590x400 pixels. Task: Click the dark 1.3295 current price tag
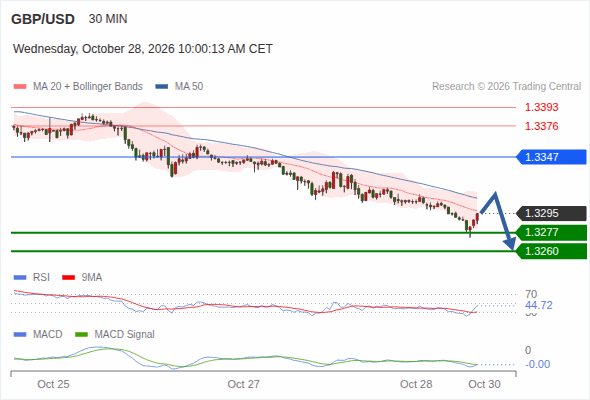pos(552,213)
